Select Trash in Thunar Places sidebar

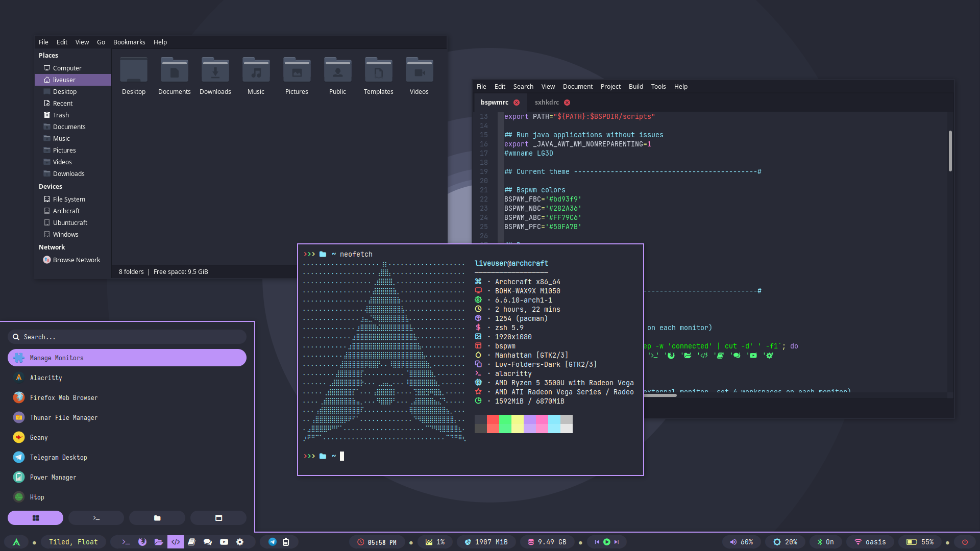[61, 115]
